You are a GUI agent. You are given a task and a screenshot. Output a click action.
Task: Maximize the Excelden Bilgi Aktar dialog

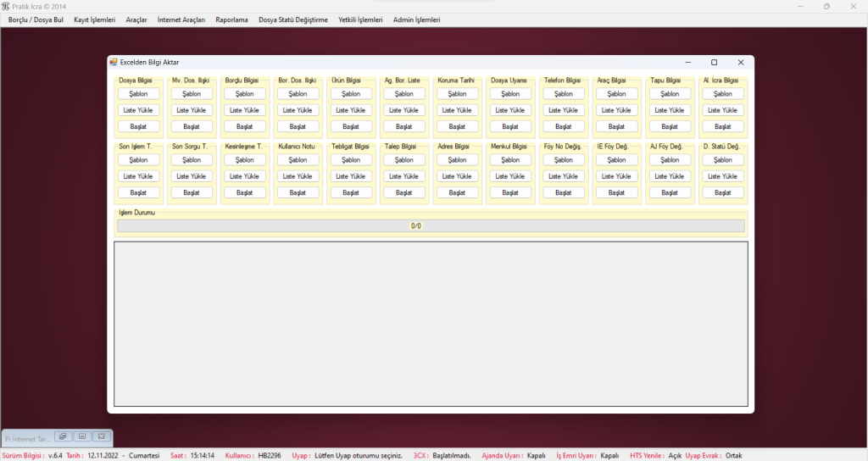point(714,62)
